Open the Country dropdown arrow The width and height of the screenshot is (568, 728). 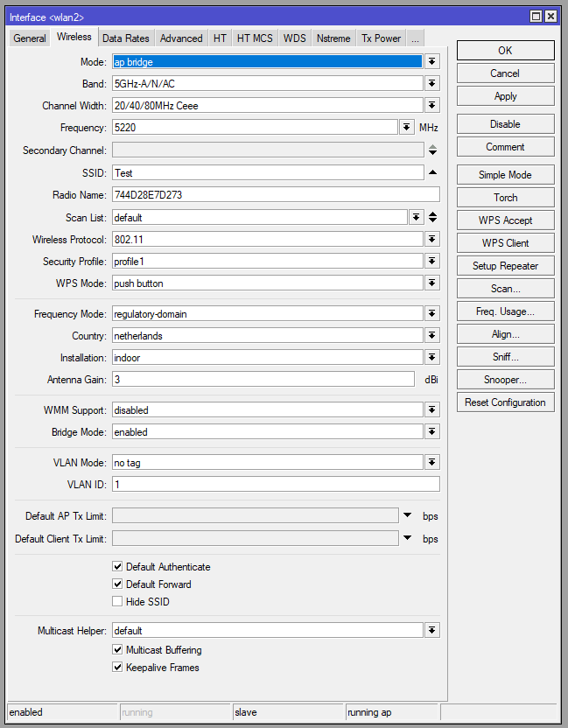pos(432,335)
